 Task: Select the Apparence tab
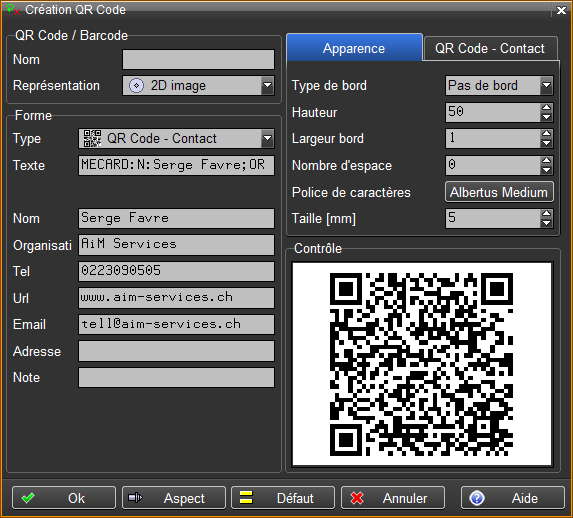pos(354,48)
